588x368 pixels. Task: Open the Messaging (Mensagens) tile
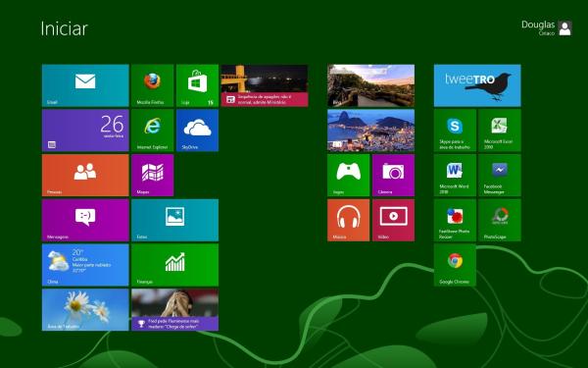click(x=85, y=220)
